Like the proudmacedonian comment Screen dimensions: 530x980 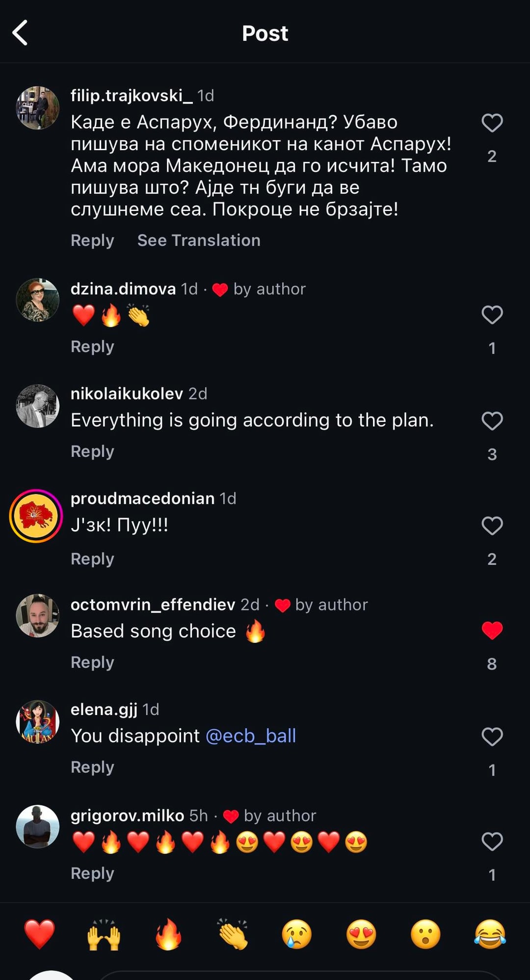click(x=492, y=526)
